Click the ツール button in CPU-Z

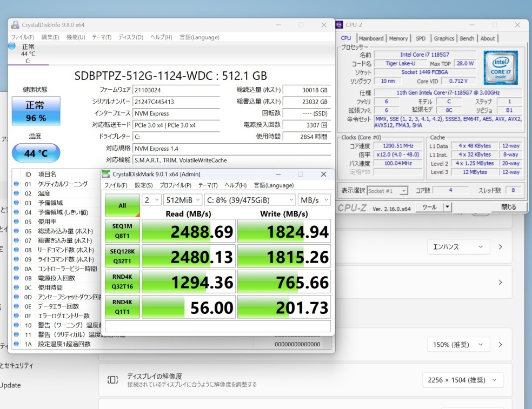click(x=429, y=206)
